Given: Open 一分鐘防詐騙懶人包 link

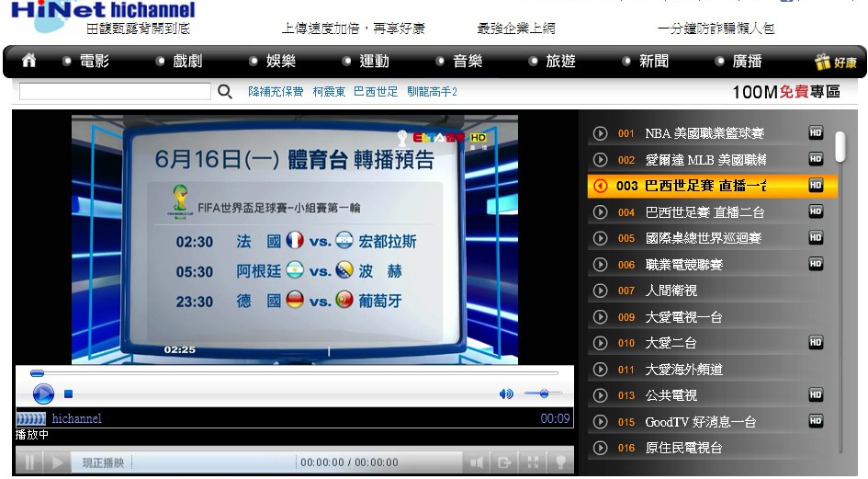Looking at the screenshot, I should click(x=716, y=29).
